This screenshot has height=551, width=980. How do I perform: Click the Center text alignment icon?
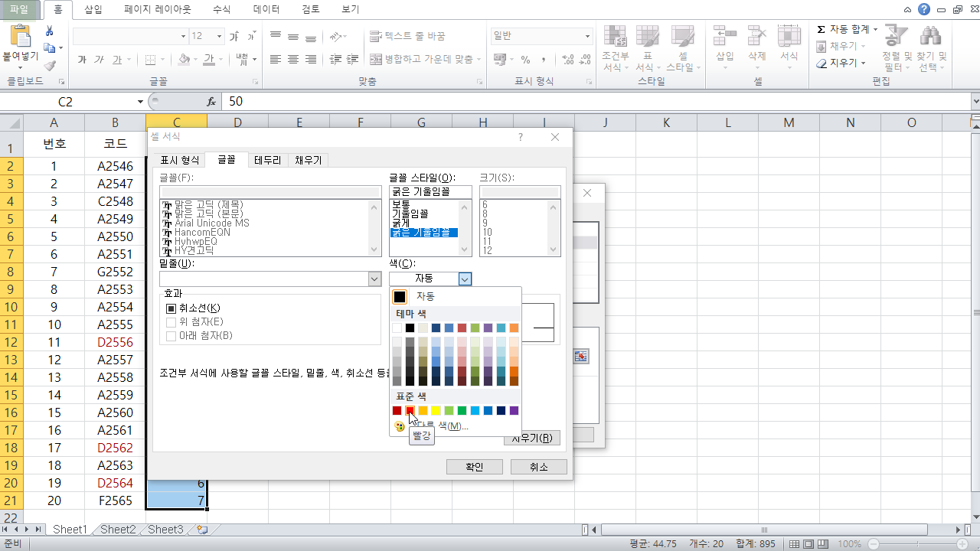[x=293, y=60]
